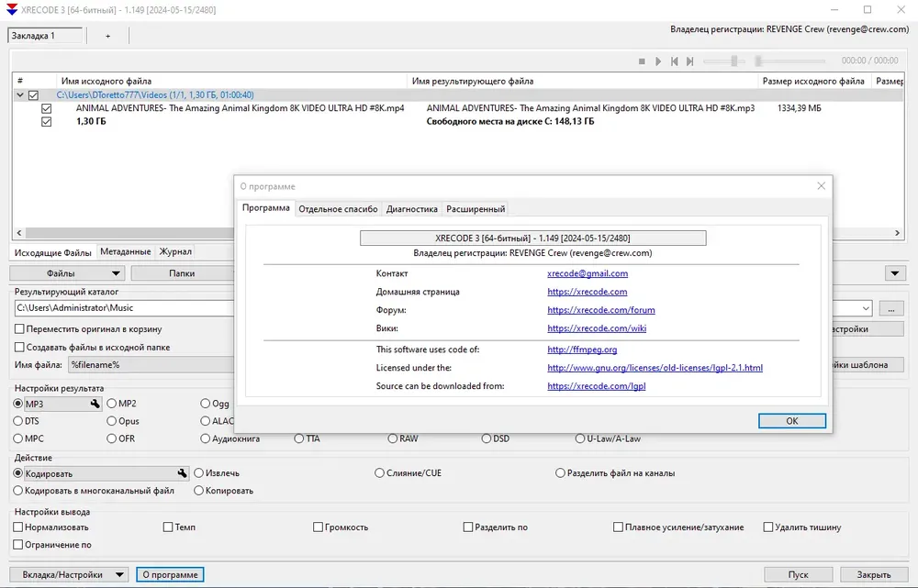918x588 pixels.
Task: Close the О программе dialog
Action: 821,186
